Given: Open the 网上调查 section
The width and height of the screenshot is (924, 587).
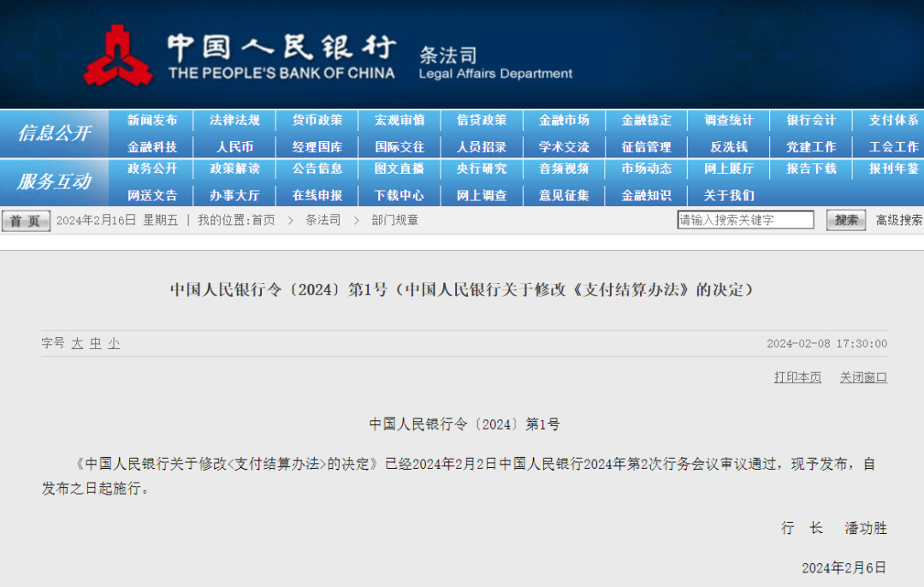Looking at the screenshot, I should [x=481, y=195].
